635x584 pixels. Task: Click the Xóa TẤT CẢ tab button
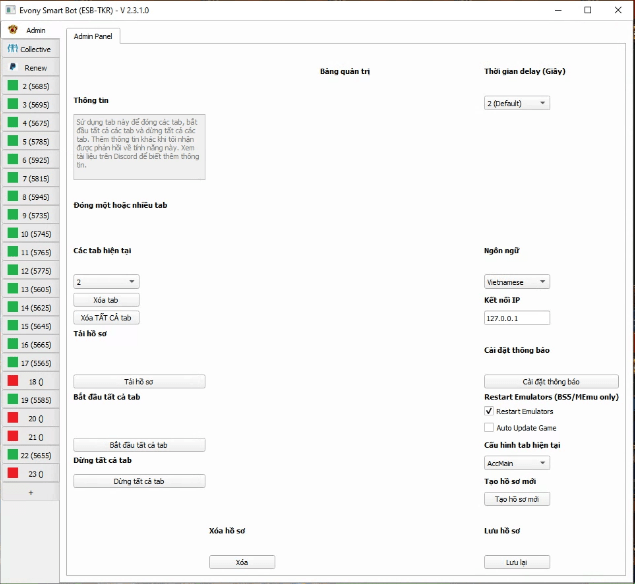[107, 318]
